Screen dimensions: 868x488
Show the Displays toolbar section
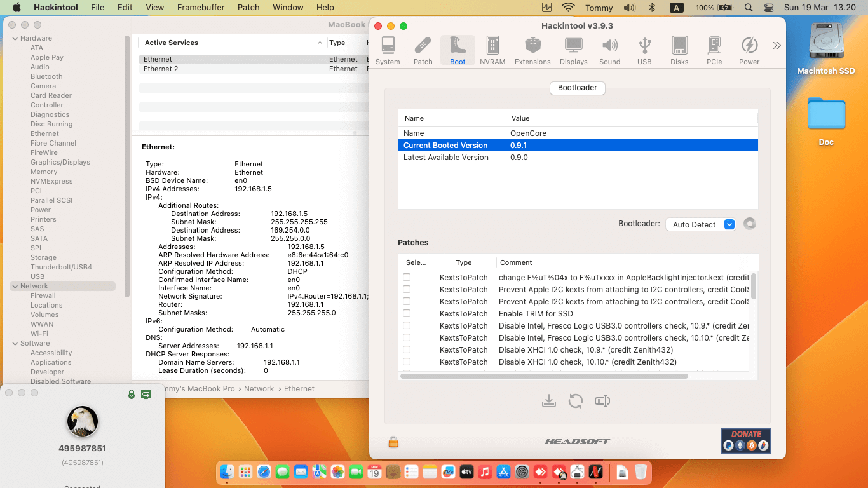click(x=573, y=50)
